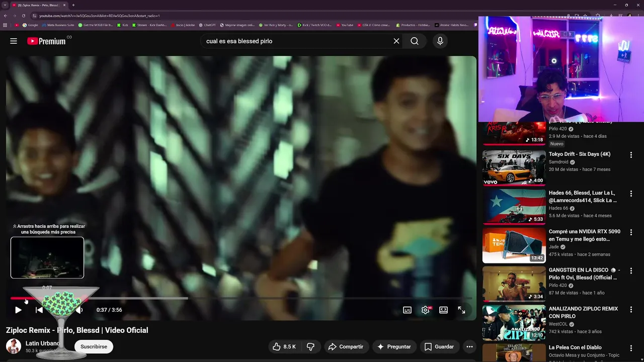
Task: Open the ChatGPT bookmark
Action: point(207,25)
